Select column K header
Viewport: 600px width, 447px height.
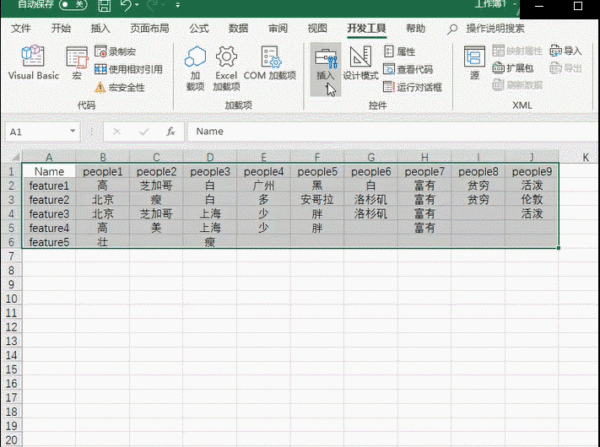coord(585,157)
